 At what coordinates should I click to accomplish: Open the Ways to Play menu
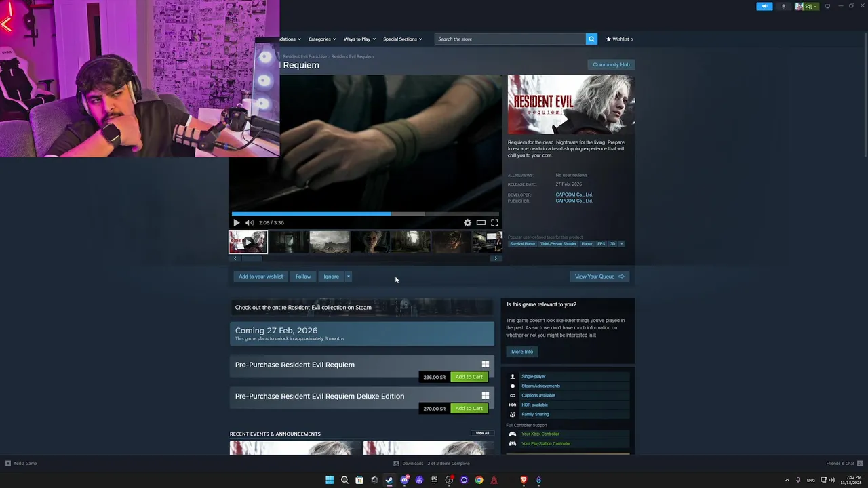[359, 39]
